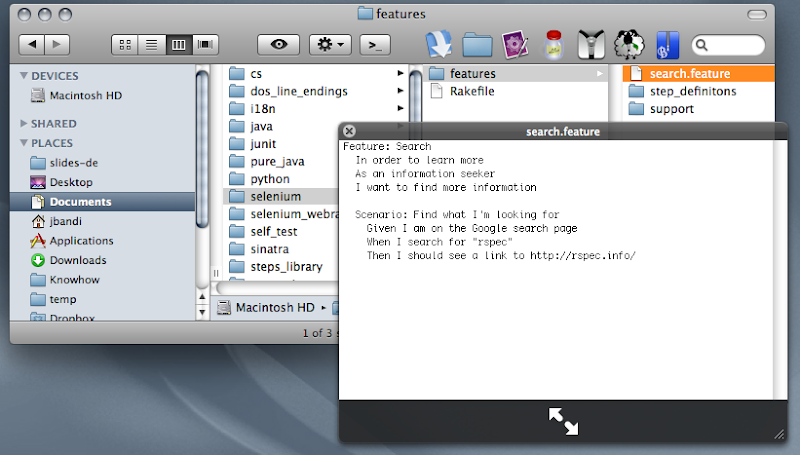The width and height of the screenshot is (800, 455).
Task: Expand cs folder via its arrow
Action: [401, 73]
